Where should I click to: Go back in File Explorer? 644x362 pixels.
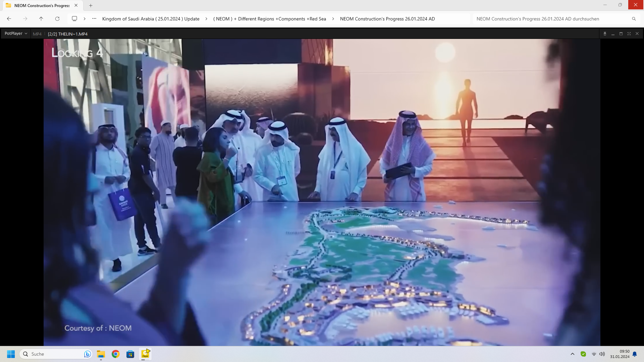9,19
